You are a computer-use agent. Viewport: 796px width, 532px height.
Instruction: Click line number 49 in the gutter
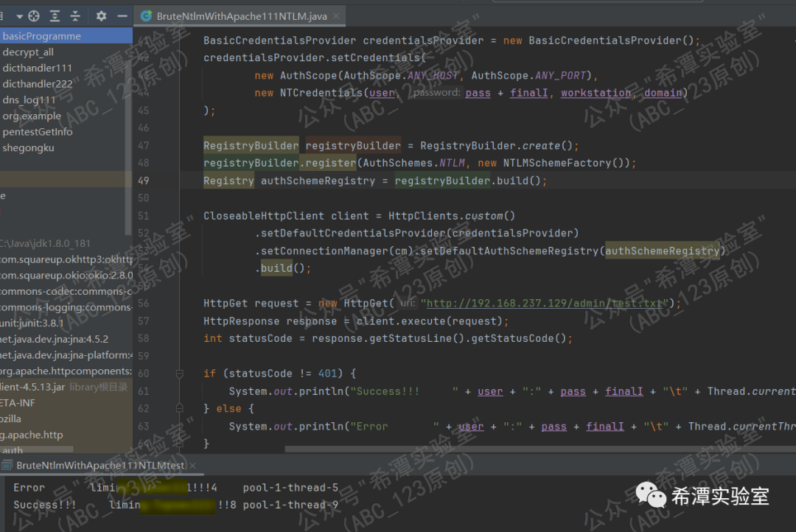(x=144, y=181)
